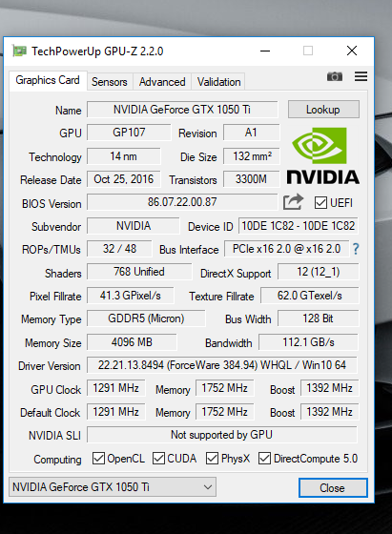Click the GPU Clock row Boost 1392 MHz field
392x534 pixels.
pos(329,388)
